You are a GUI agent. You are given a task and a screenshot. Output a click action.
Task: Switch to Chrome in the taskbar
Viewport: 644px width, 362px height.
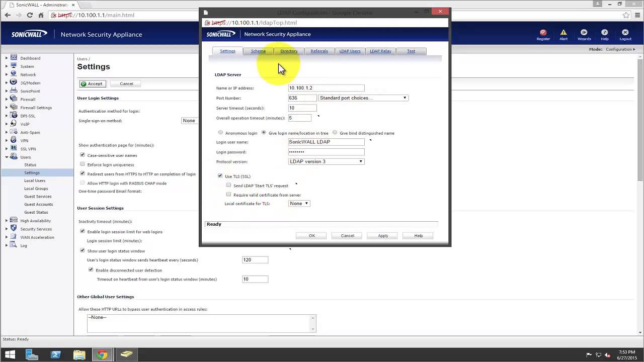point(102,355)
